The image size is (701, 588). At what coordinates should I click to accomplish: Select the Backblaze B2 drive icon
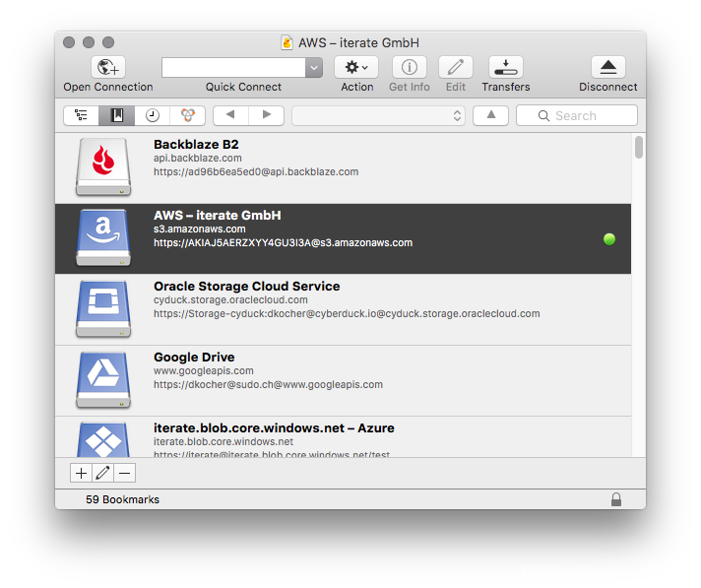(x=103, y=166)
